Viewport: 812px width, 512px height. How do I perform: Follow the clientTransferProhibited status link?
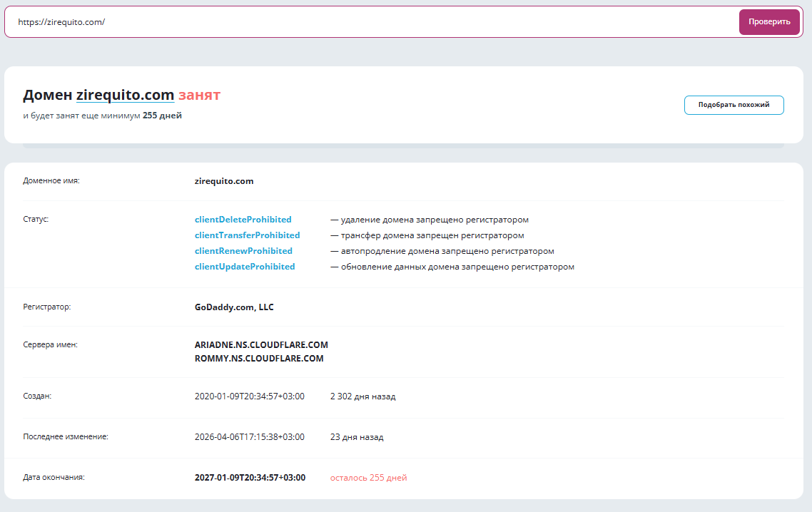(247, 235)
